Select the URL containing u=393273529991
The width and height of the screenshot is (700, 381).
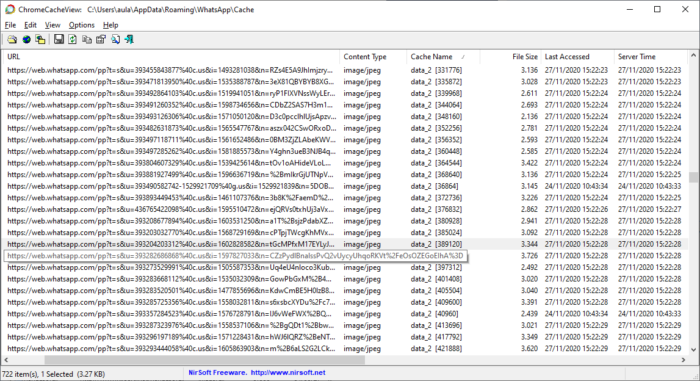point(171,268)
